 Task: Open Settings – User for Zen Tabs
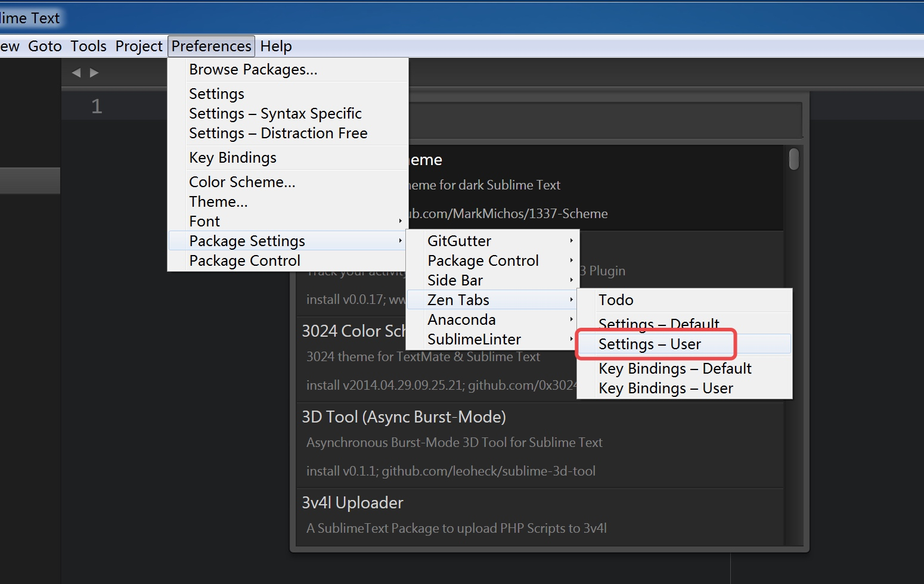(x=684, y=344)
